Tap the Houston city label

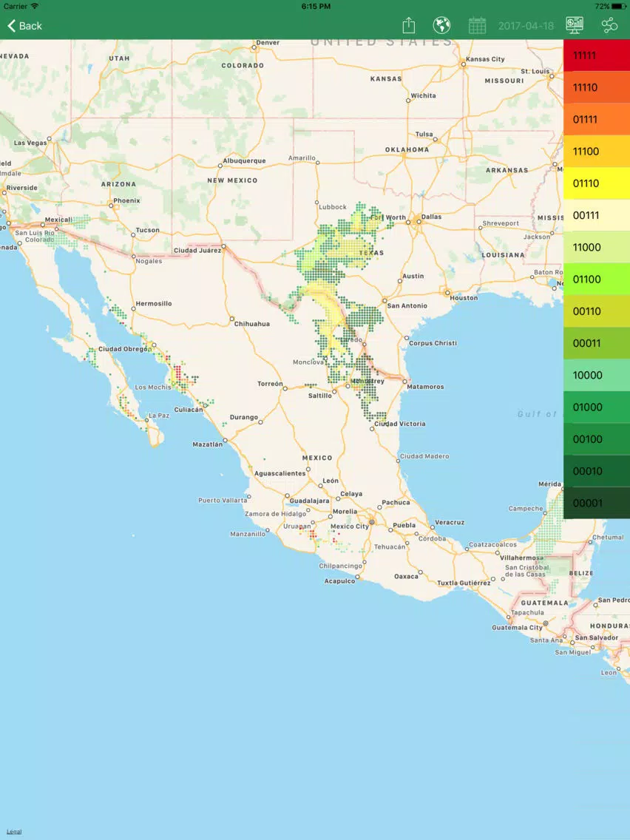(464, 298)
